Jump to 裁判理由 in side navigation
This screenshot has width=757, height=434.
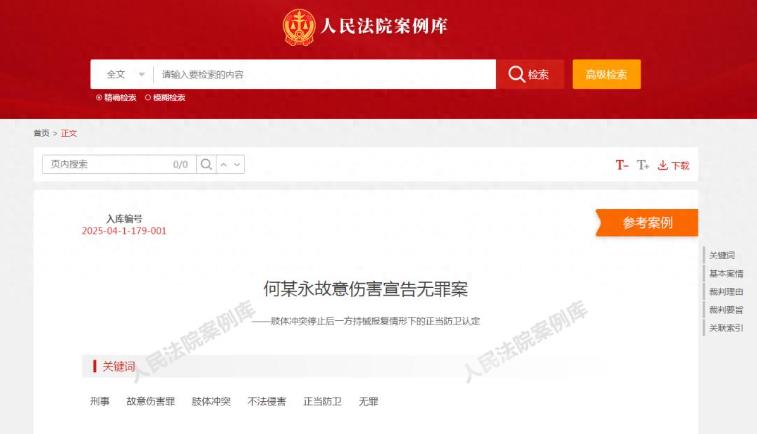tap(726, 292)
